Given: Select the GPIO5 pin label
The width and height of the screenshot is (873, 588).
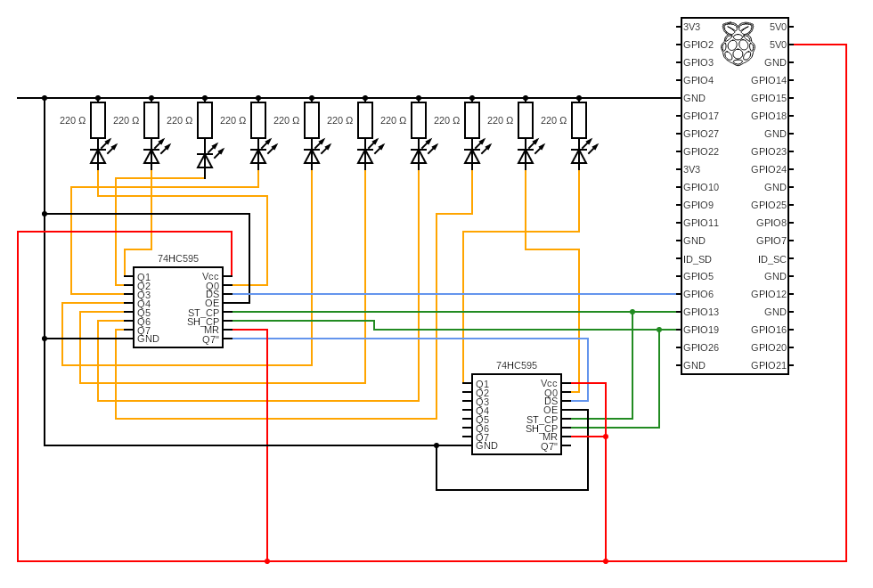Looking at the screenshot, I should click(x=698, y=276).
